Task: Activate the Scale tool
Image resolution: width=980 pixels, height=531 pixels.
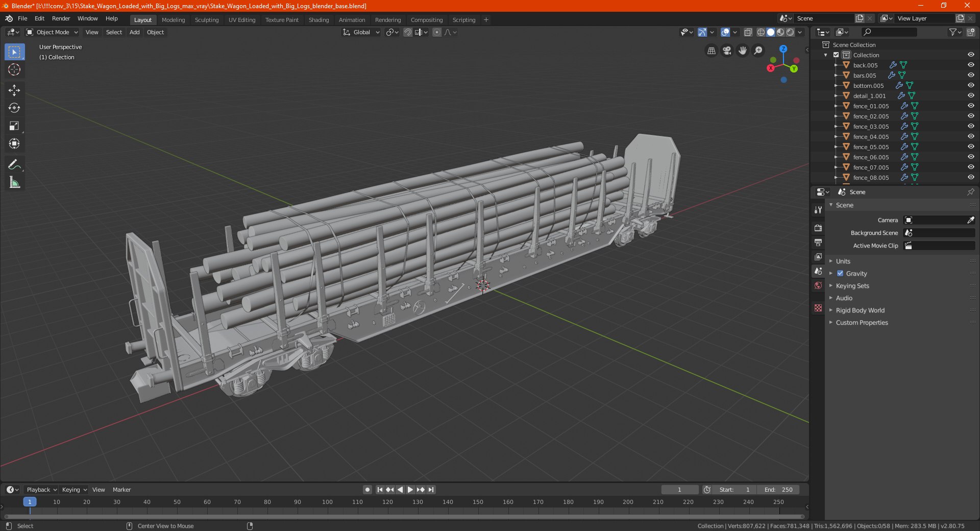Action: [14, 126]
